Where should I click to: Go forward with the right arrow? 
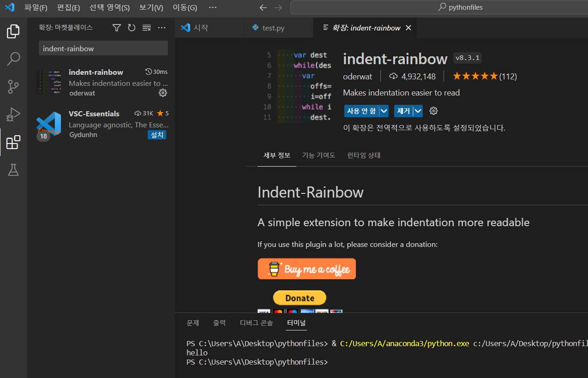(x=278, y=7)
